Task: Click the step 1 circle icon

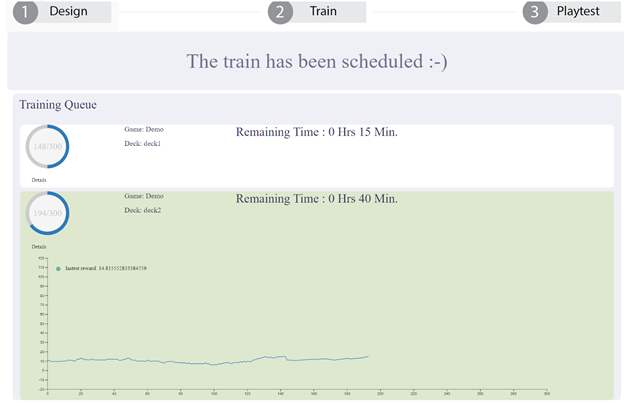Action: point(25,12)
